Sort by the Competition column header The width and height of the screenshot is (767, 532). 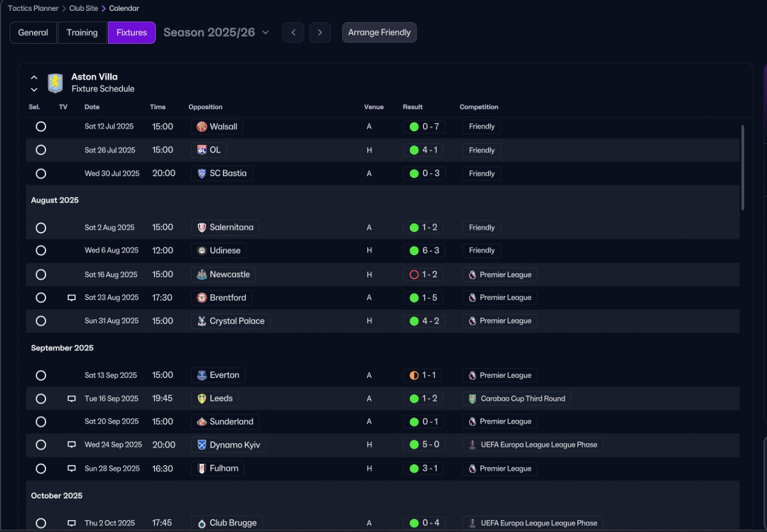(x=479, y=107)
